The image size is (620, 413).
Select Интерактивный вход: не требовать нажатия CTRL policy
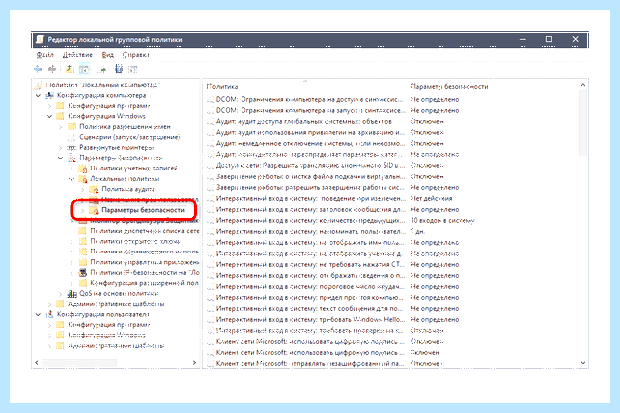point(310,264)
